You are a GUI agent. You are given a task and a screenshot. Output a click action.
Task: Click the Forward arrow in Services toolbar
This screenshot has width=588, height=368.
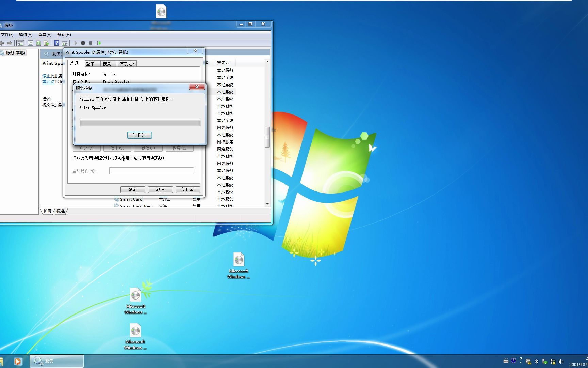pyautogui.click(x=10, y=43)
